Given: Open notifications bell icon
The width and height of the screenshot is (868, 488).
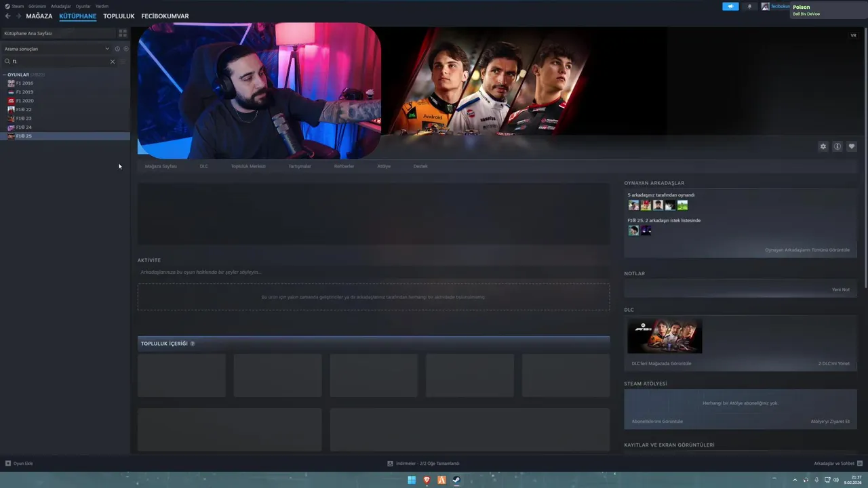Looking at the screenshot, I should [x=749, y=6].
